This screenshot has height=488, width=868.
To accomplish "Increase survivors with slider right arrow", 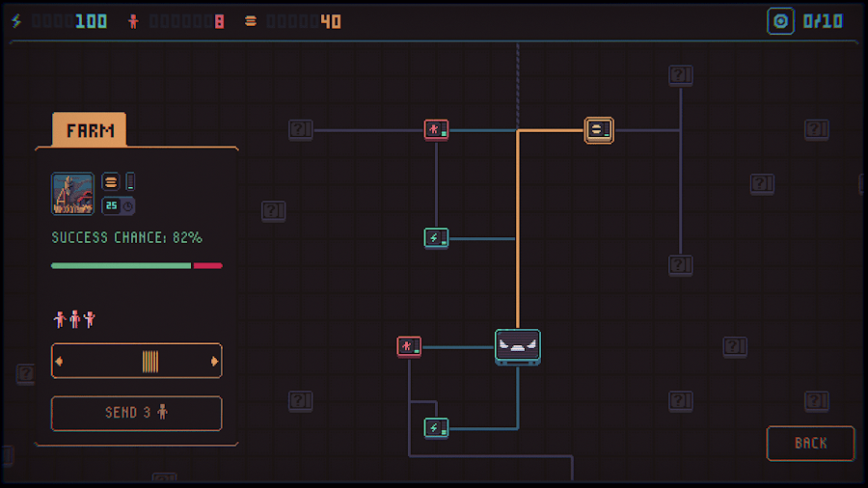I will (214, 362).
